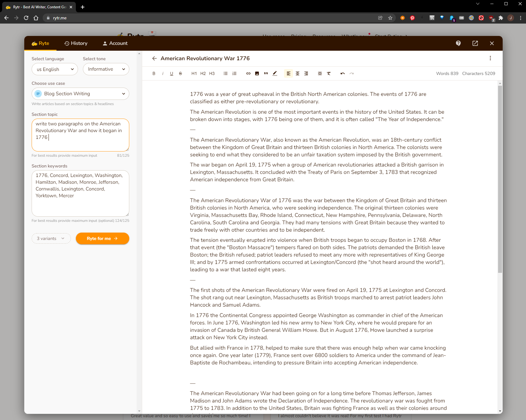The height and width of the screenshot is (420, 526).
Task: Bookmark this page with the star icon
Action: (x=390, y=18)
